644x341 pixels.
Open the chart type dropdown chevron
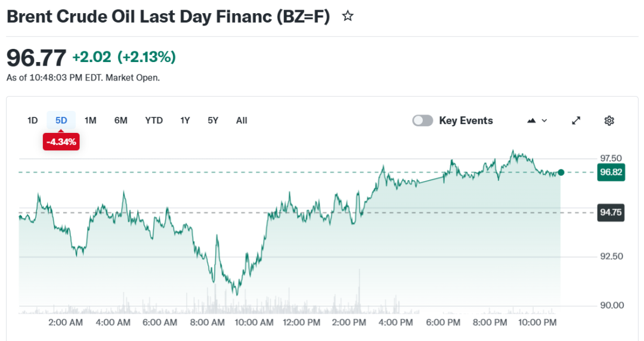(x=544, y=120)
